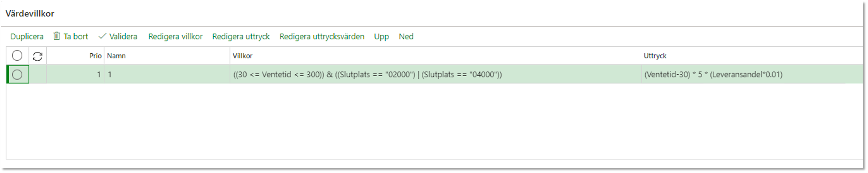This screenshot has height=173, width=868.
Task: Click the Villkor column header
Action: click(243, 56)
